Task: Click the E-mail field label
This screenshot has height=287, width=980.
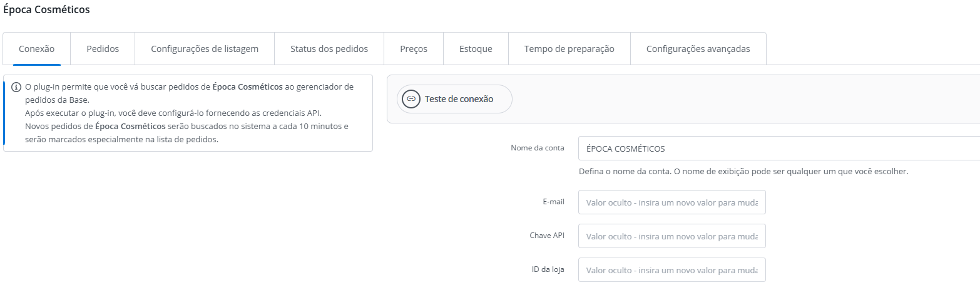Action: point(554,202)
